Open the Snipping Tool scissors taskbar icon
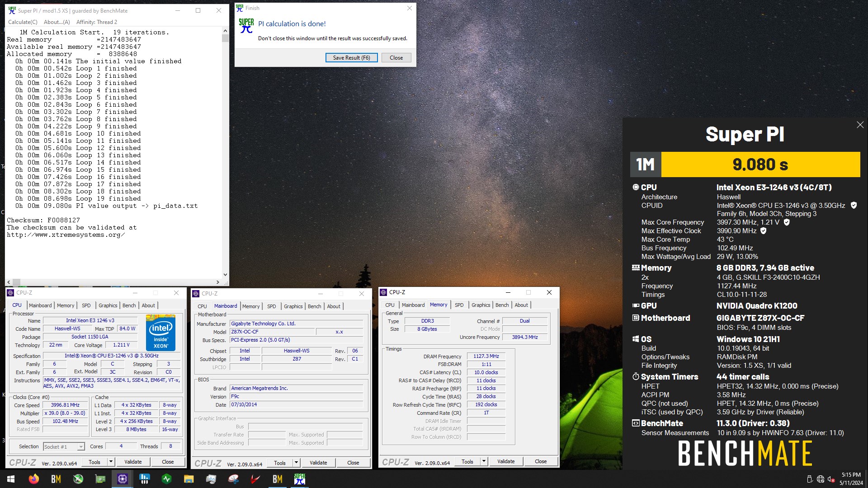Image resolution: width=868 pixels, height=488 pixels. (233, 479)
